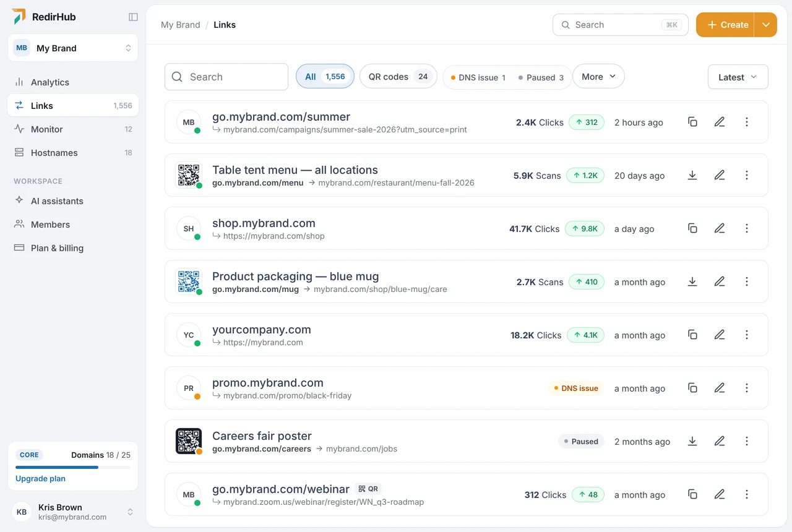Open more options for Product packaging blue mug
This screenshot has height=532, width=792.
747,281
